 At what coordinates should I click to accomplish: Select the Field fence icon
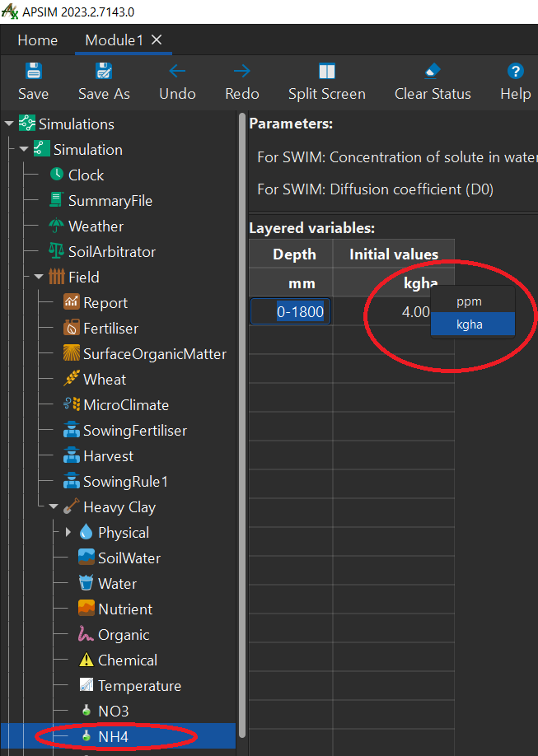57,276
